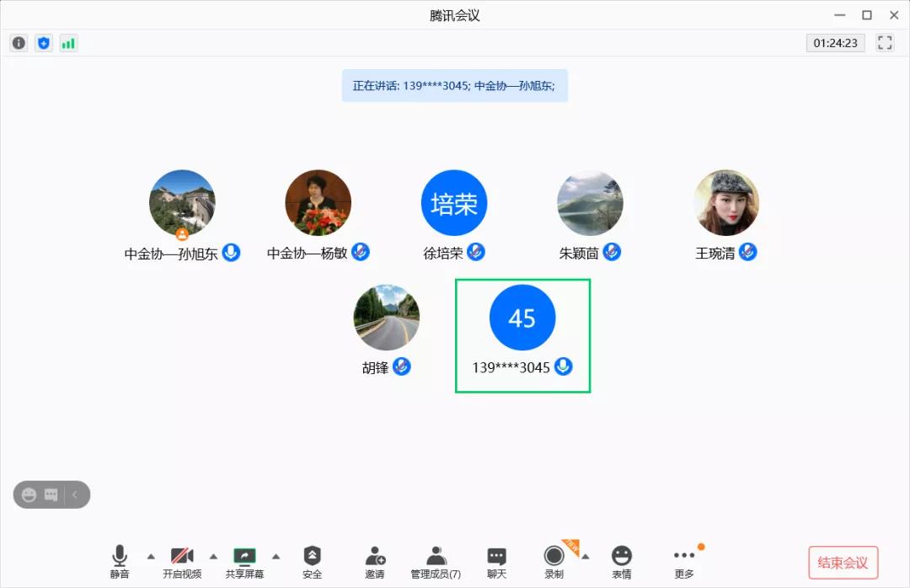This screenshot has width=910, height=588.
Task: Click the 01:24:23 meeting timer
Action: pyautogui.click(x=835, y=43)
